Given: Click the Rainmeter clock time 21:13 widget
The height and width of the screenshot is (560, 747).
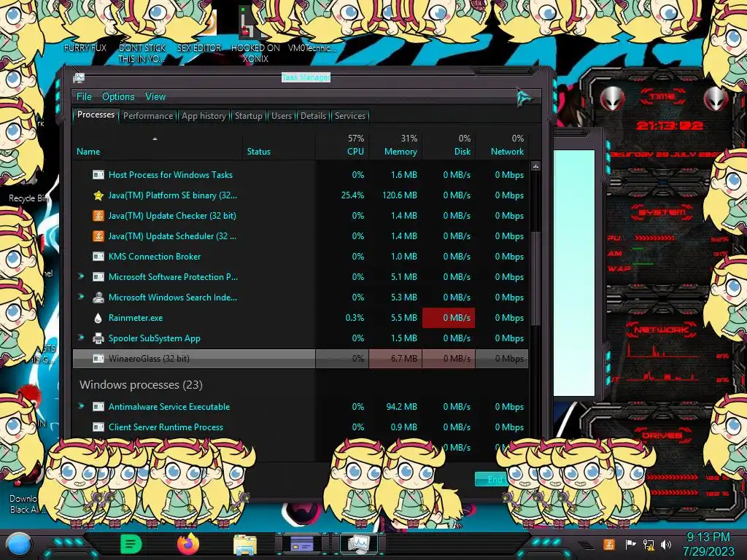Looking at the screenshot, I should (x=670, y=125).
